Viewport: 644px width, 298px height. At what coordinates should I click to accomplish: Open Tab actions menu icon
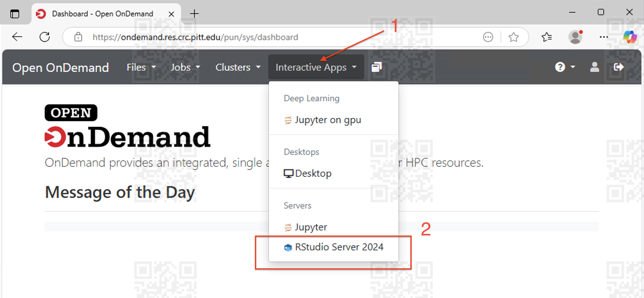pyautogui.click(x=15, y=14)
